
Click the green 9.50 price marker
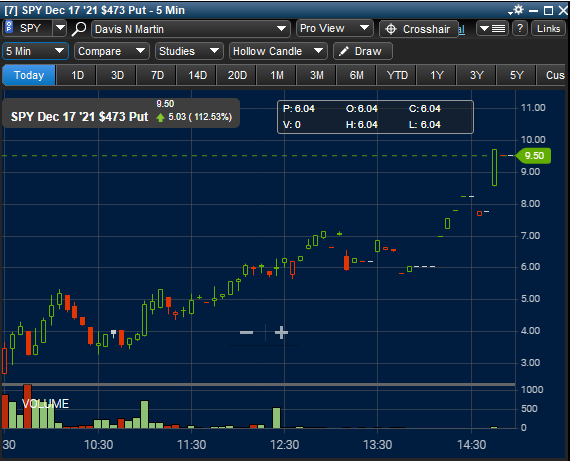tap(534, 156)
